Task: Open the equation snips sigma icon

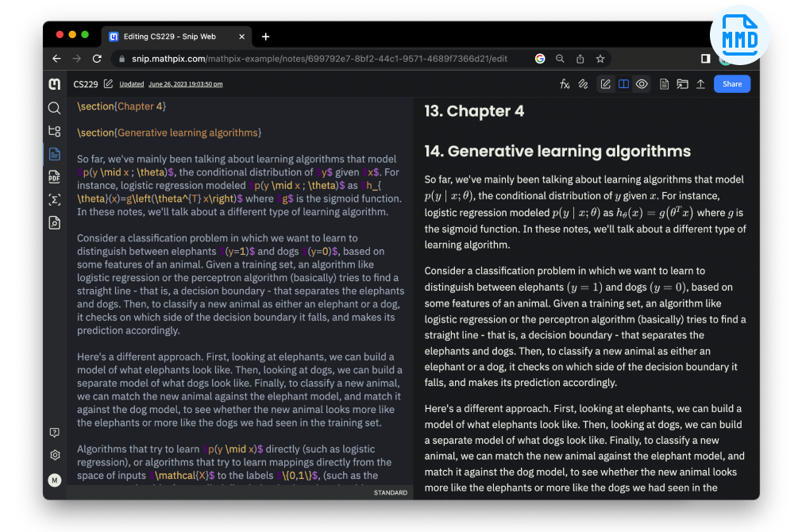Action: coord(54,200)
